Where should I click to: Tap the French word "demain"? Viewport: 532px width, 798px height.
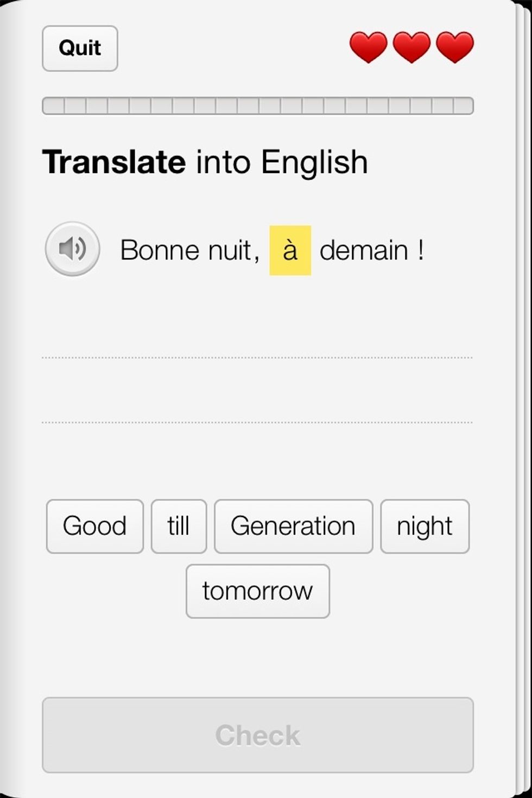364,250
